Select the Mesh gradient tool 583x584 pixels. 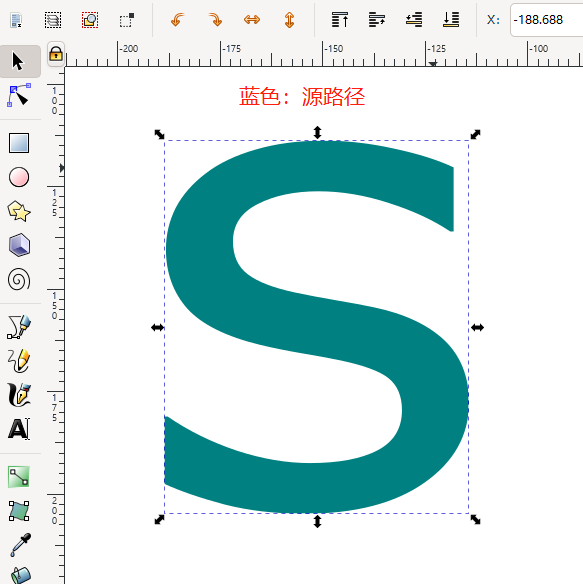[x=19, y=511]
